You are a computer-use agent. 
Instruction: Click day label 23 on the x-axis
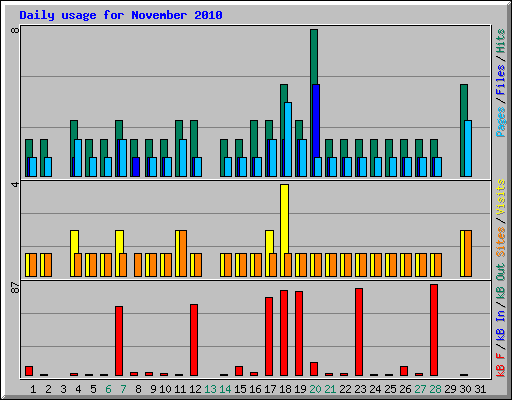(360, 389)
